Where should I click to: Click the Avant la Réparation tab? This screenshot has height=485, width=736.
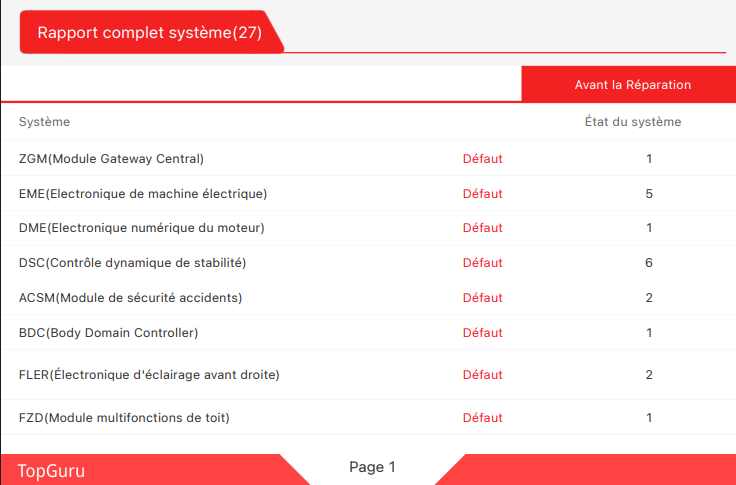click(x=632, y=85)
